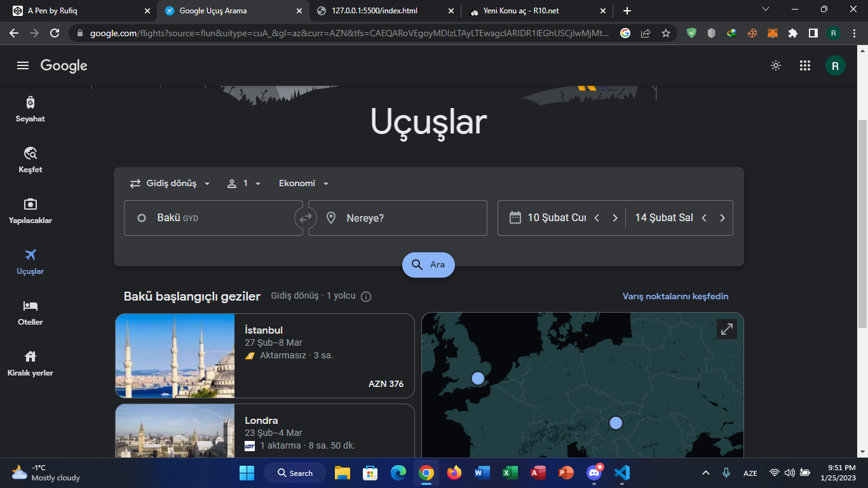This screenshot has height=488, width=868.
Task: Open Kiralık yerler in the sidebar
Action: [x=31, y=363]
